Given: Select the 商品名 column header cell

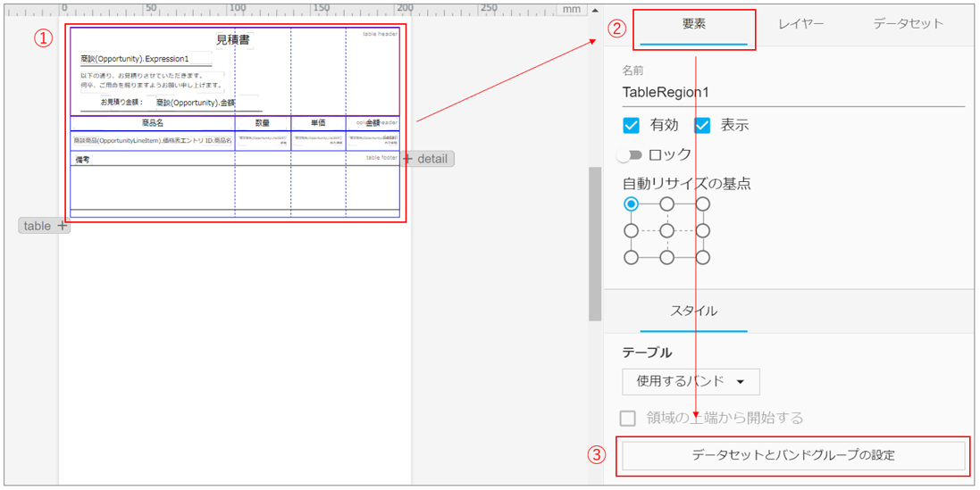Looking at the screenshot, I should coord(152,123).
